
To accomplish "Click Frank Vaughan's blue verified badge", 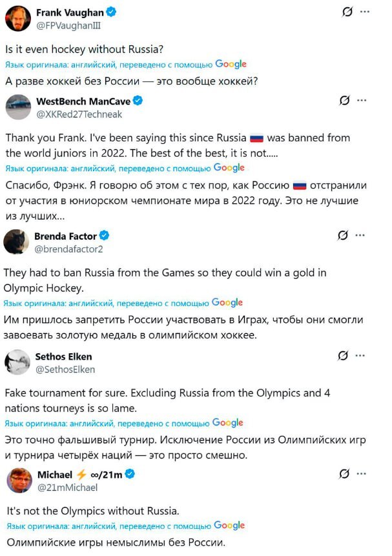I will point(111,12).
